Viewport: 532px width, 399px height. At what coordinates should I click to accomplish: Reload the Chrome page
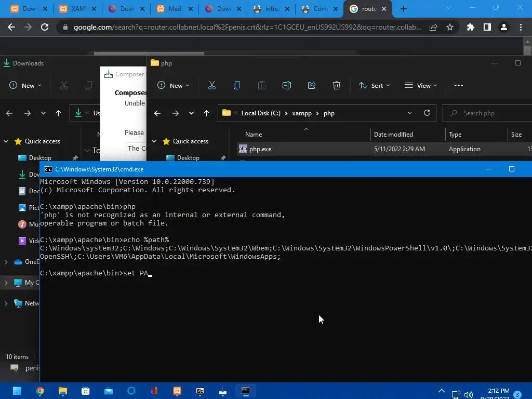point(45,27)
